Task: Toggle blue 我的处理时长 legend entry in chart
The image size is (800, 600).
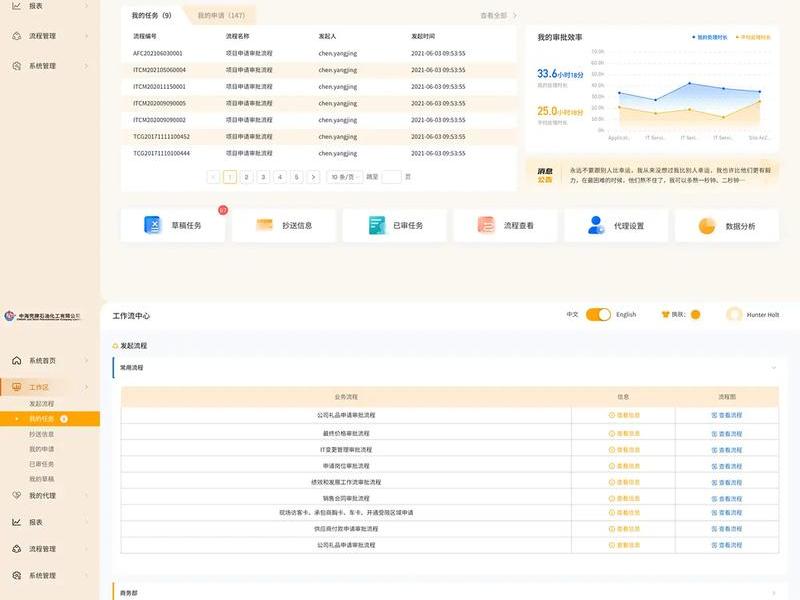Action: point(710,37)
